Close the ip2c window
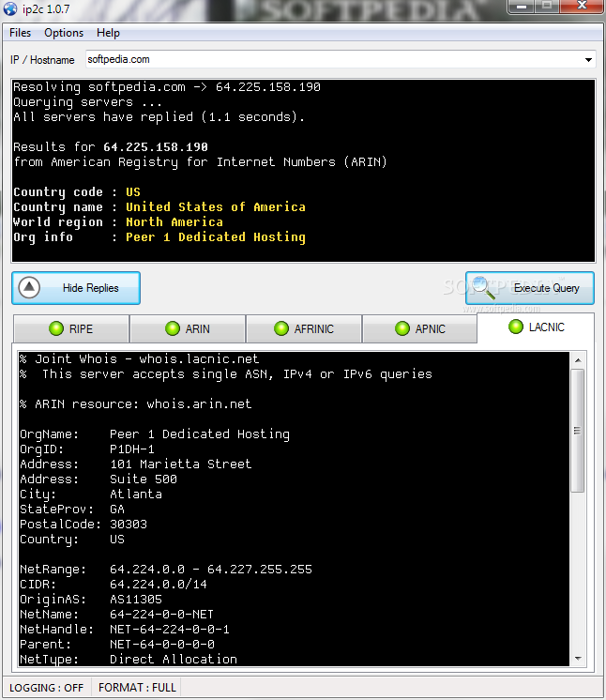606x700 pixels. pyautogui.click(x=582, y=6)
